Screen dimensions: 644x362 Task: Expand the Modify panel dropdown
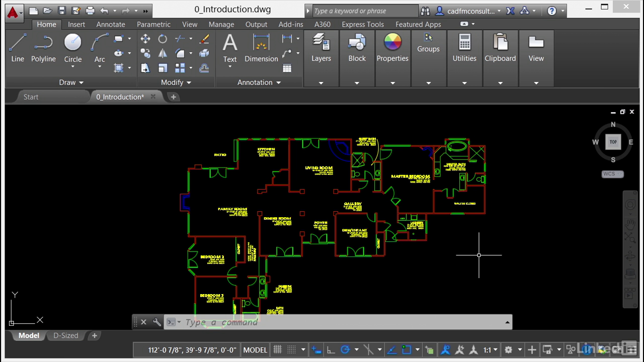pos(176,82)
